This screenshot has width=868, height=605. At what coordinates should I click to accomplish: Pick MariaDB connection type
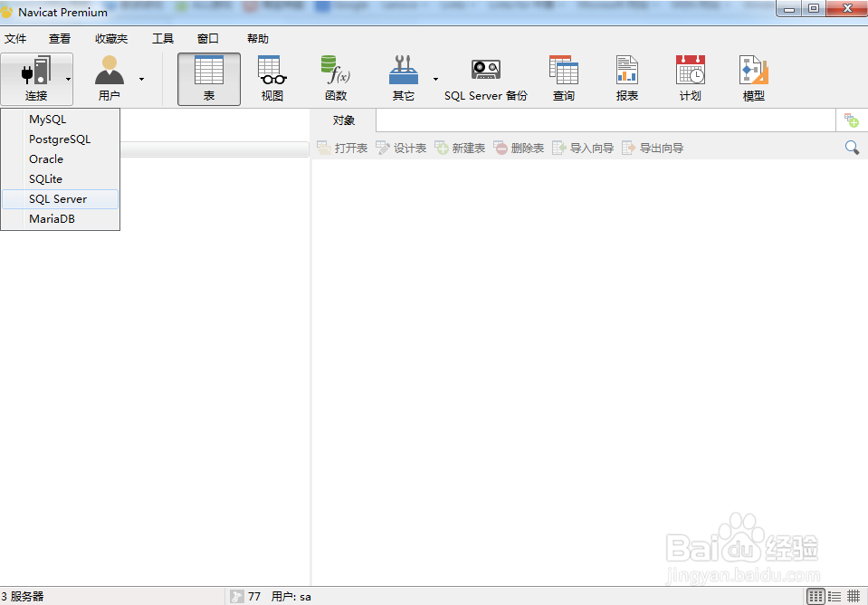60,219
